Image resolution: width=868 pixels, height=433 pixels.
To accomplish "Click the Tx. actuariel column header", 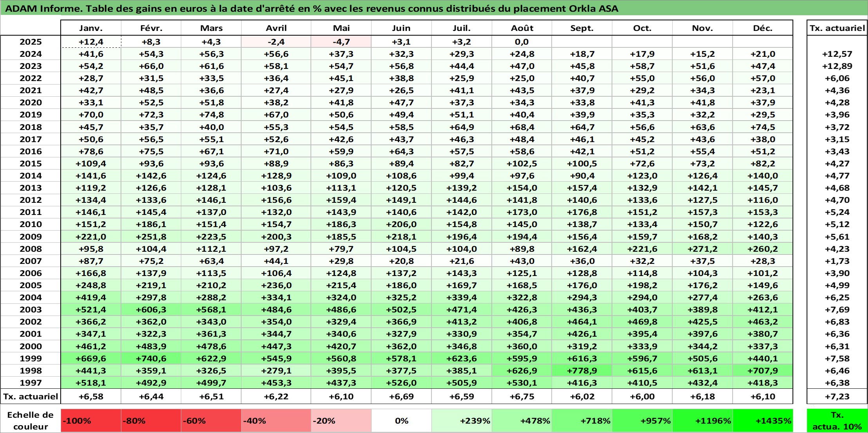I will (x=837, y=28).
